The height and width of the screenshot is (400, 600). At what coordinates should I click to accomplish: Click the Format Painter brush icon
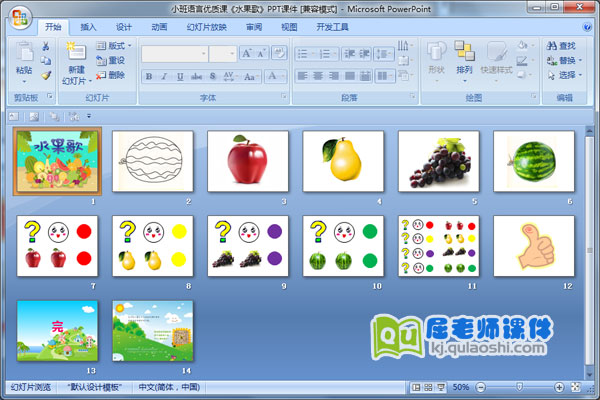(46, 75)
